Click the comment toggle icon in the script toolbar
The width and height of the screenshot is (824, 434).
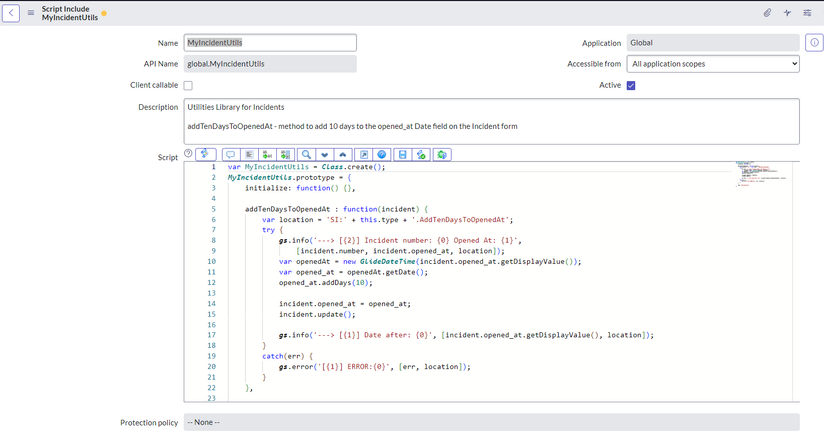pyautogui.click(x=230, y=154)
